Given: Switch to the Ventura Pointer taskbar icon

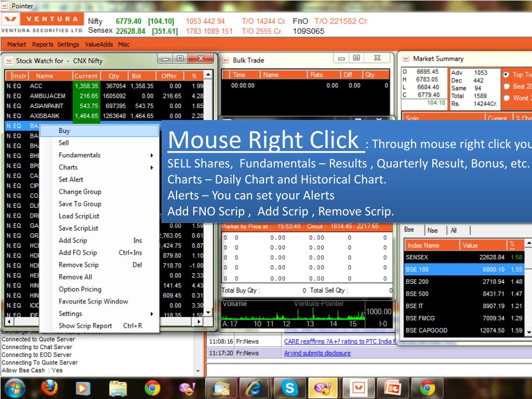Looking at the screenshot, I should coord(358,388).
